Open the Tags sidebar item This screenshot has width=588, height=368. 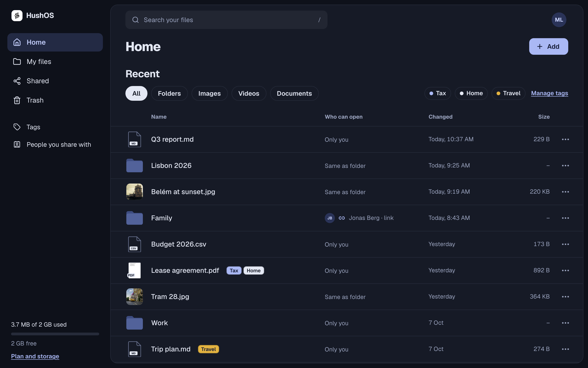click(55, 127)
